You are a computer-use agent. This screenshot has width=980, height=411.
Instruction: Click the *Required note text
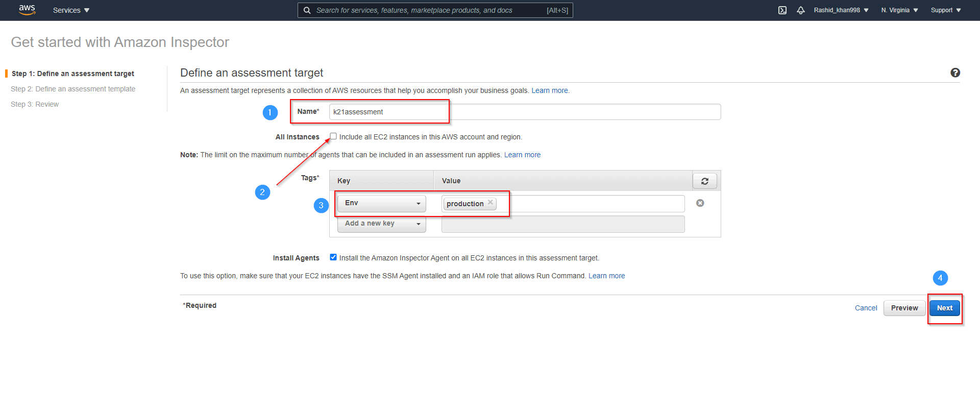(x=200, y=305)
